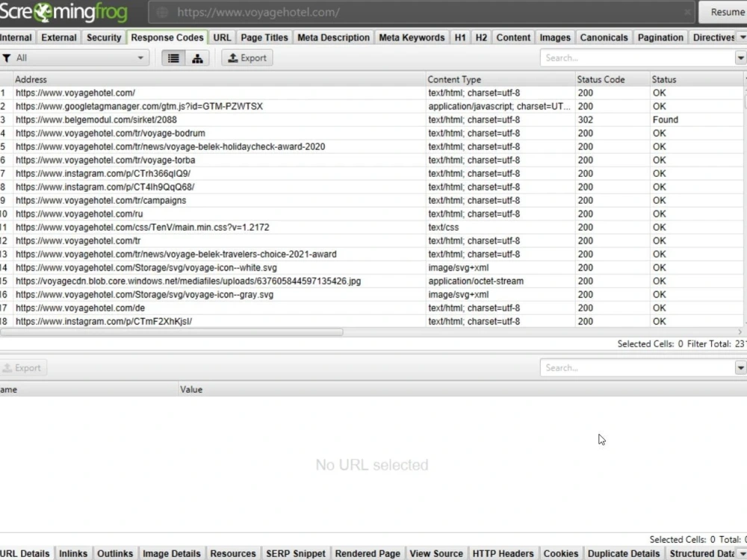Open the H2 tab
This screenshot has height=560, width=747.
481,37
